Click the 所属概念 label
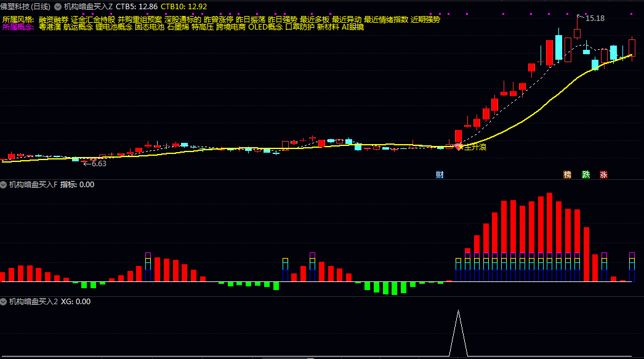Screen dimensions: 644x359 coord(18,27)
